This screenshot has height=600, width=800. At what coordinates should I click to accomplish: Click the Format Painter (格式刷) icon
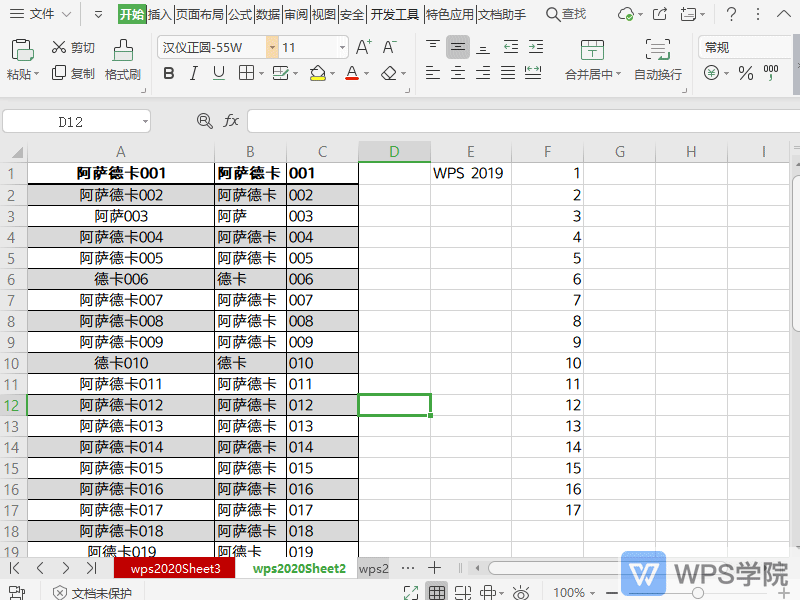pos(122,51)
